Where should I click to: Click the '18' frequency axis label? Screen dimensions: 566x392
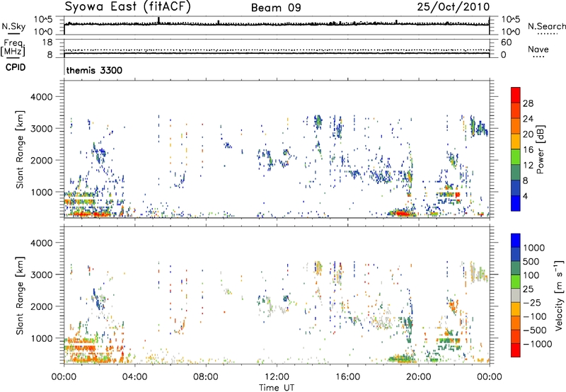point(47,42)
